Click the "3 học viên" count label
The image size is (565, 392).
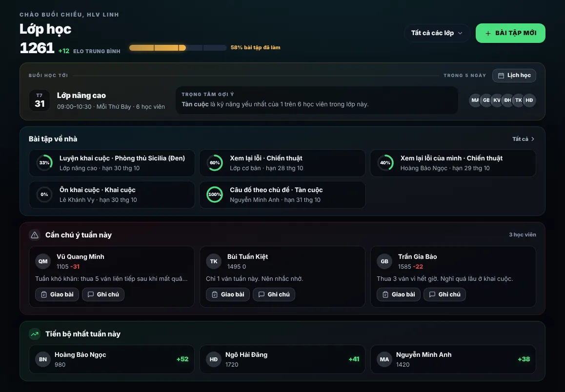[x=523, y=235]
